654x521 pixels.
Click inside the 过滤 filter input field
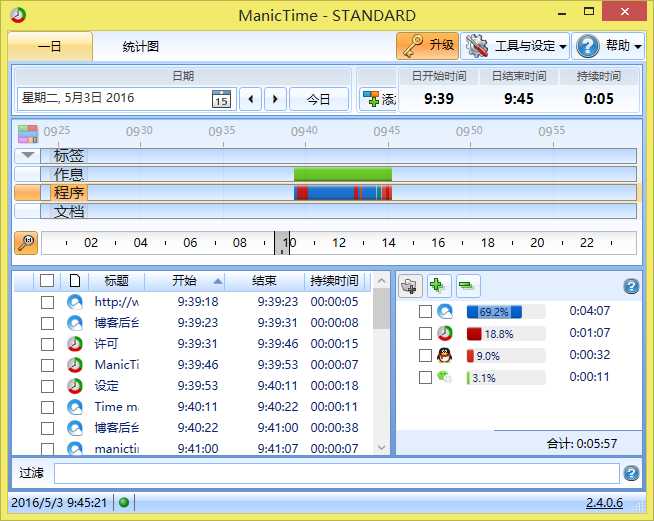coord(337,473)
